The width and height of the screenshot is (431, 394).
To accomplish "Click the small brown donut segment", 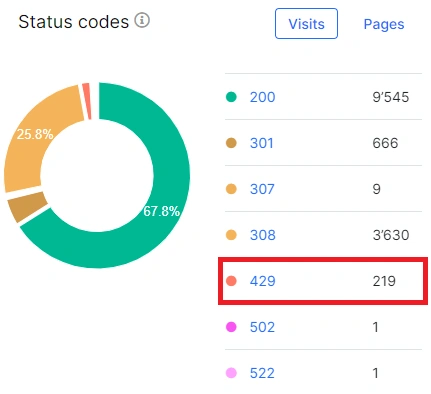I will [27, 207].
